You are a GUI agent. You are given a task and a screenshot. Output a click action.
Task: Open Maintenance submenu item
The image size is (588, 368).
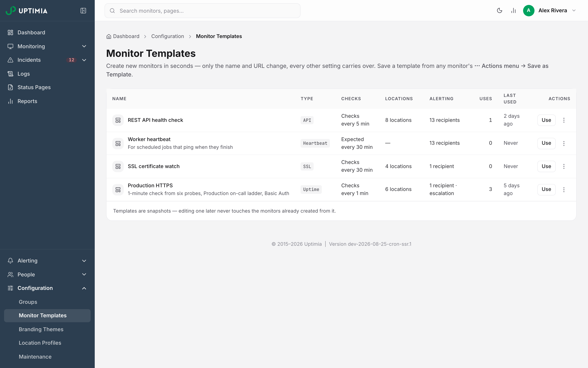pos(47,357)
